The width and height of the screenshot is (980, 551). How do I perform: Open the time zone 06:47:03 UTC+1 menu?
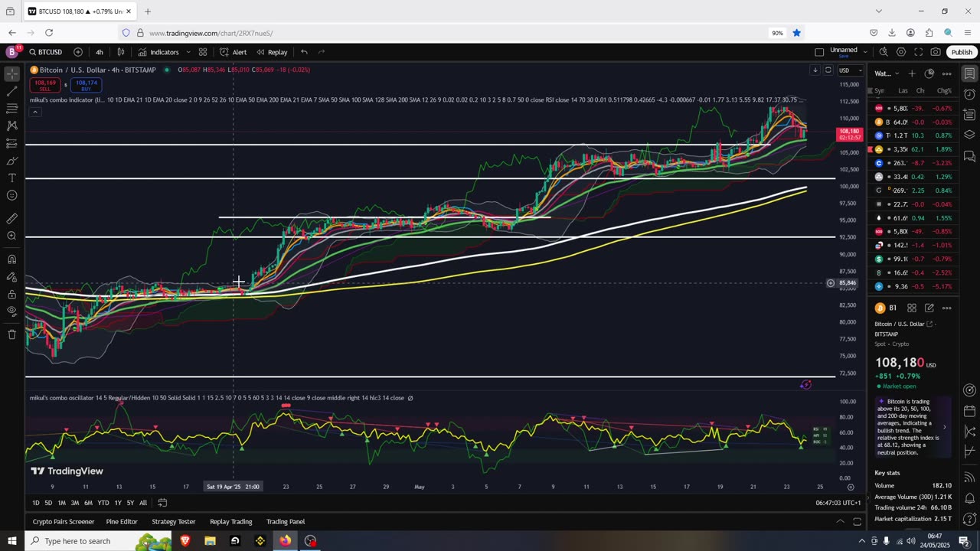838,503
